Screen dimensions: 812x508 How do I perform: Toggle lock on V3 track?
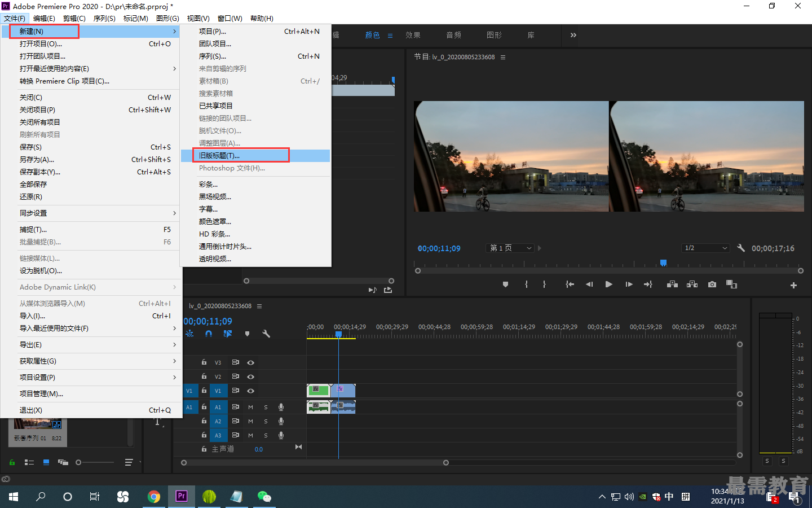[x=204, y=362]
